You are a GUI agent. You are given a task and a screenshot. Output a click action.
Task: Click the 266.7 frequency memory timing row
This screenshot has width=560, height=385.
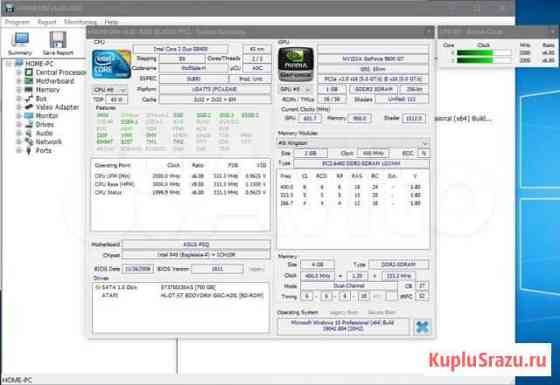(x=351, y=203)
